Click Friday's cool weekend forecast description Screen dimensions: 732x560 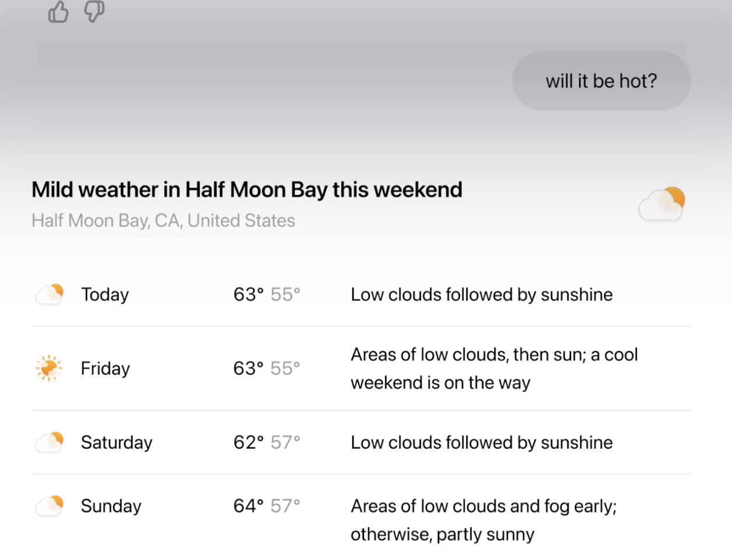coord(494,369)
